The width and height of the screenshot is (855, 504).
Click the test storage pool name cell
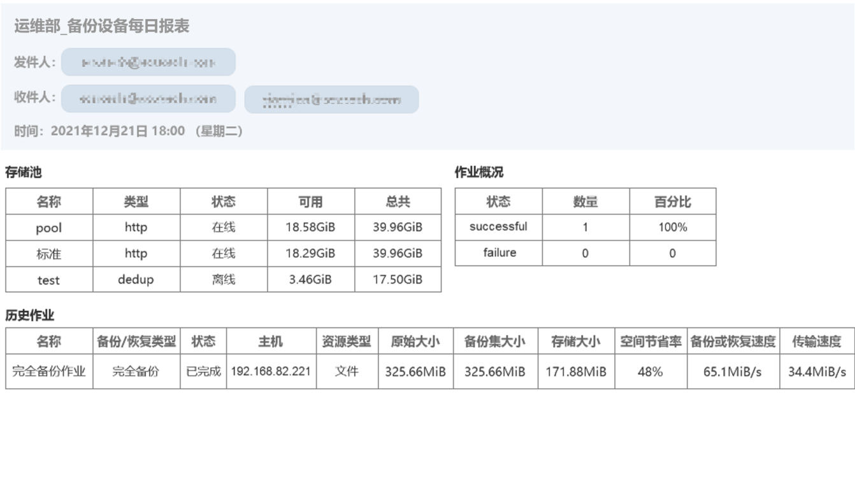point(49,280)
